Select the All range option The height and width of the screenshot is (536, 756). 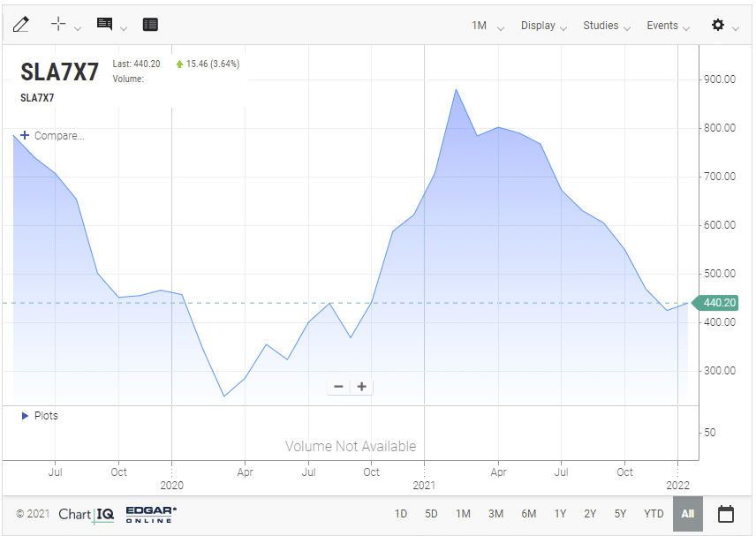pos(688,513)
